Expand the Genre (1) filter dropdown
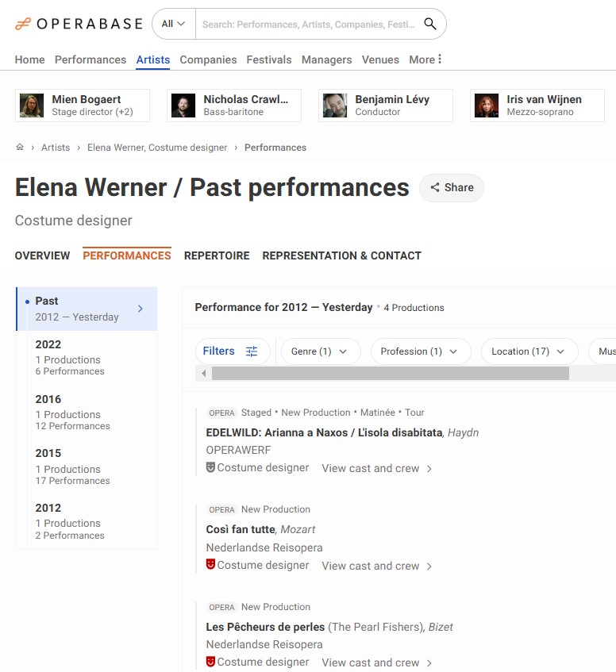 (x=320, y=351)
